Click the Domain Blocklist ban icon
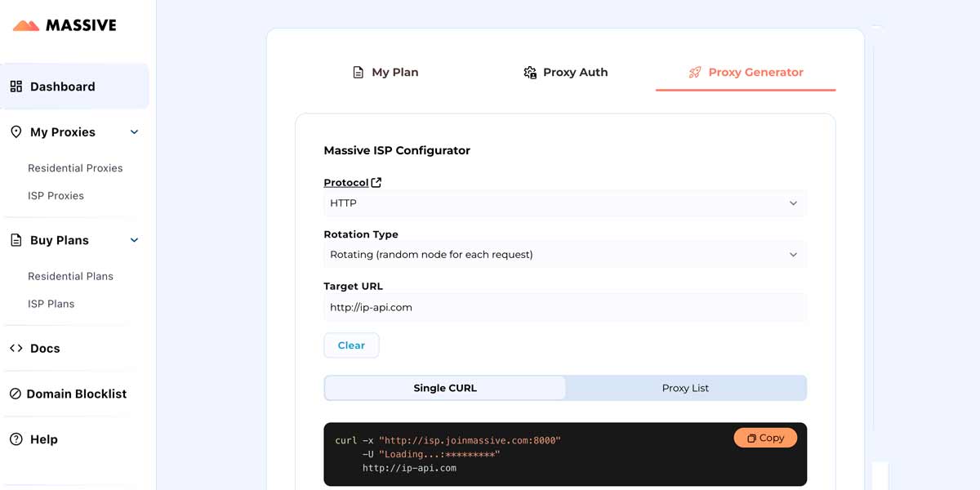The width and height of the screenshot is (980, 490). [16, 394]
